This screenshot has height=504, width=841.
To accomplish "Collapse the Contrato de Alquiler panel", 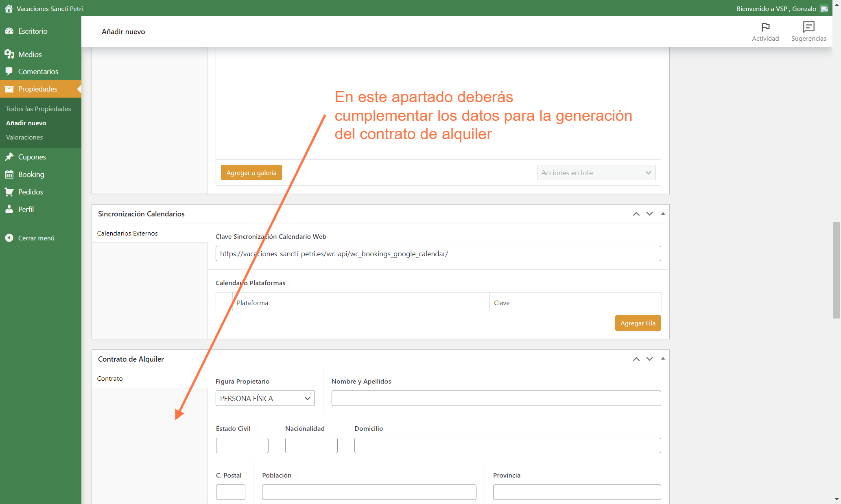I will point(663,358).
